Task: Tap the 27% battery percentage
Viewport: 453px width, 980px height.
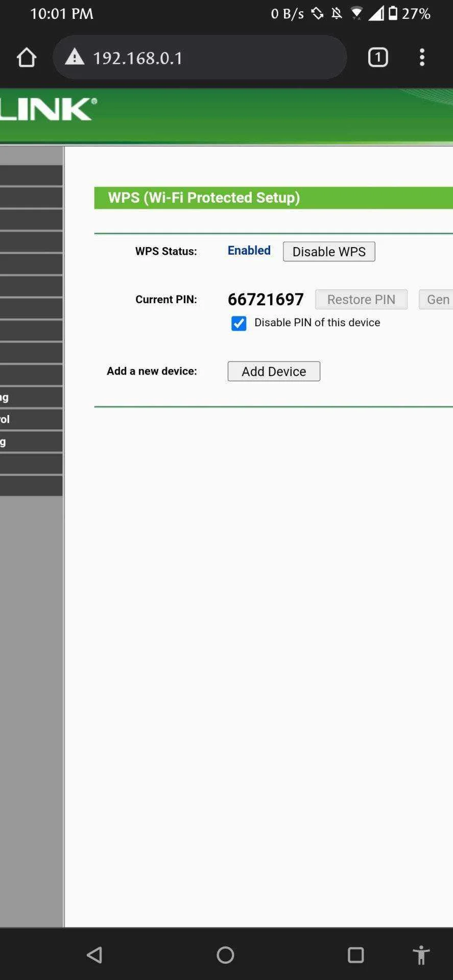Action: coord(416,14)
